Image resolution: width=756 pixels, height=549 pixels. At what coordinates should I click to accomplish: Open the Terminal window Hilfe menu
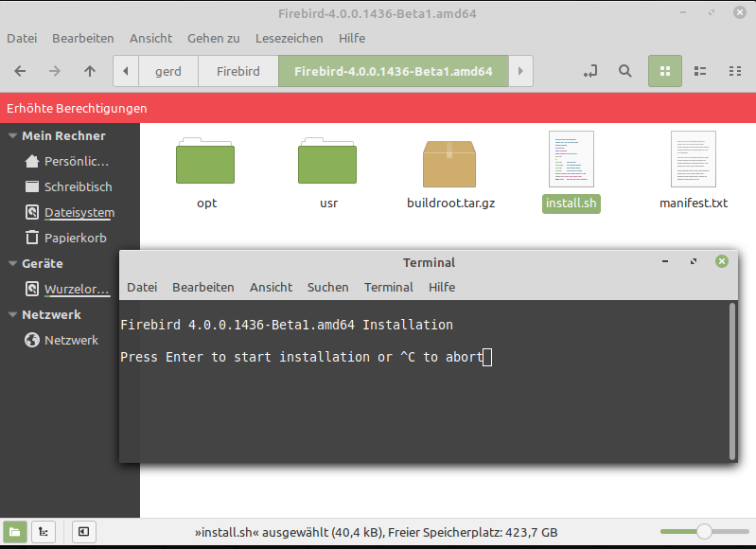click(442, 287)
